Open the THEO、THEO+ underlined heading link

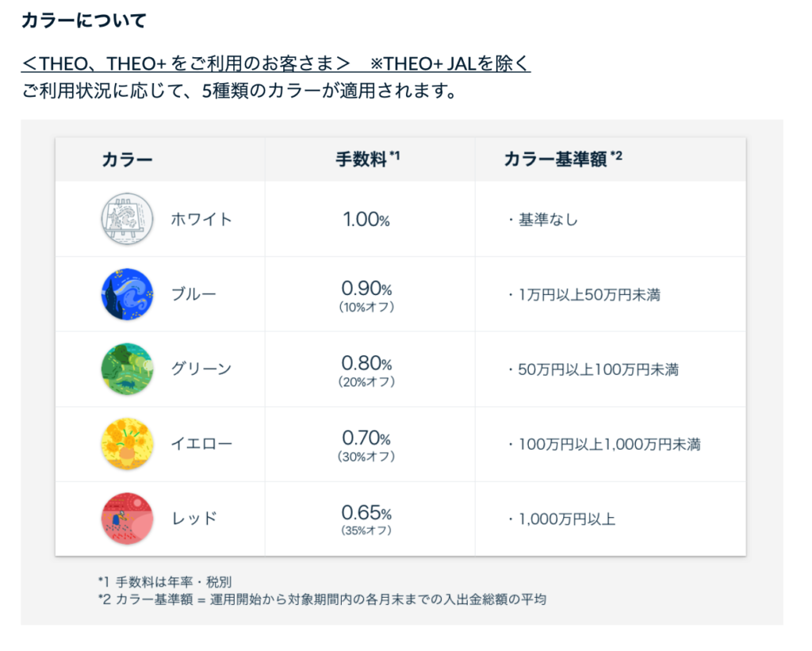tap(275, 63)
